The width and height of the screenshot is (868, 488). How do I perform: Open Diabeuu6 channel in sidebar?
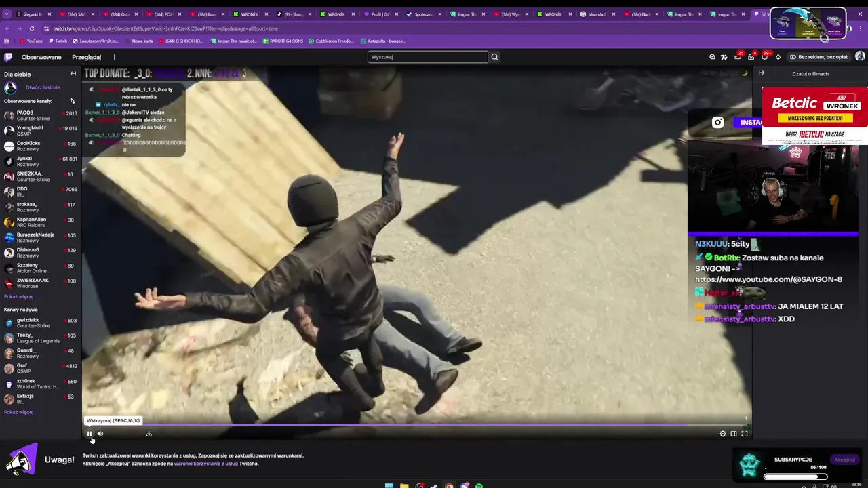pyautogui.click(x=41, y=253)
